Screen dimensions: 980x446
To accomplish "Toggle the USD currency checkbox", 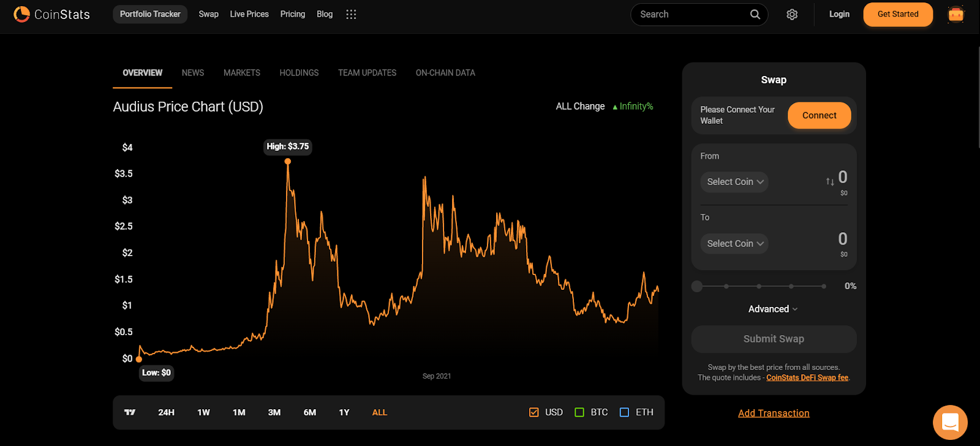I will click(x=534, y=412).
